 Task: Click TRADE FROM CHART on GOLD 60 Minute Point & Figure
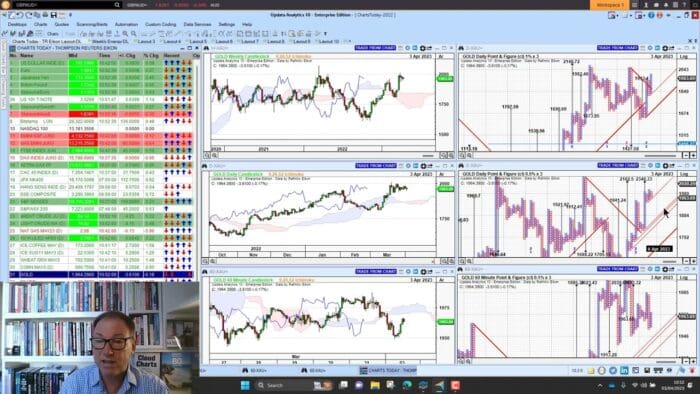(618, 269)
